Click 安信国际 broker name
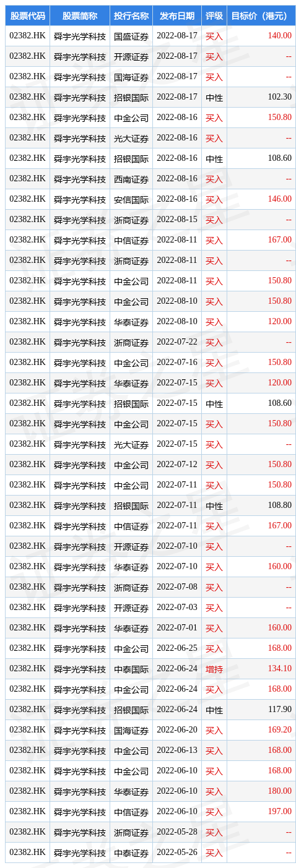Viewport: 296px width, 868px height. click(131, 199)
